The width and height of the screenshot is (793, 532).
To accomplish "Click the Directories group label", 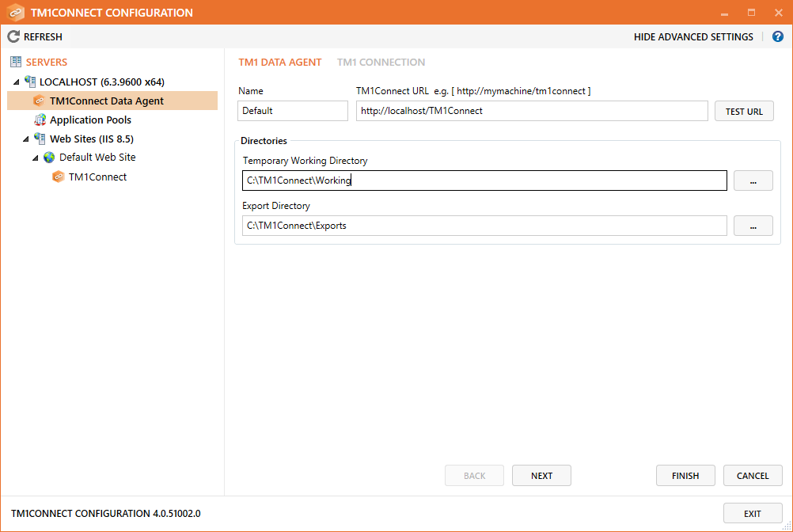I will [x=264, y=141].
